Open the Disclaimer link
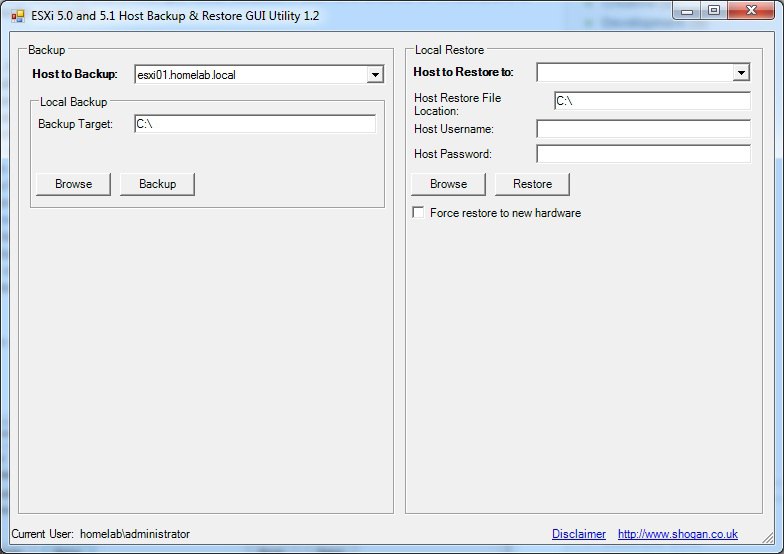784x554 pixels. point(578,534)
